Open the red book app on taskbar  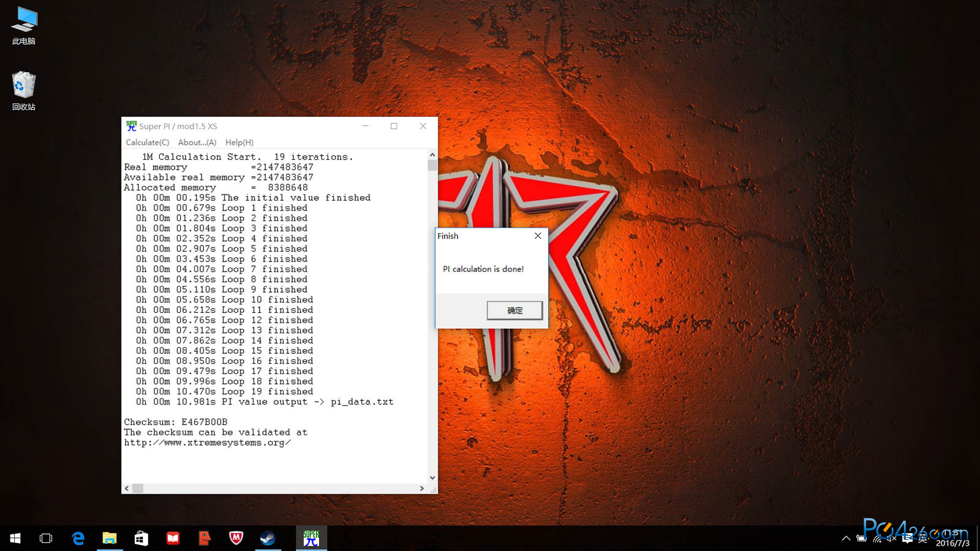coord(173,538)
